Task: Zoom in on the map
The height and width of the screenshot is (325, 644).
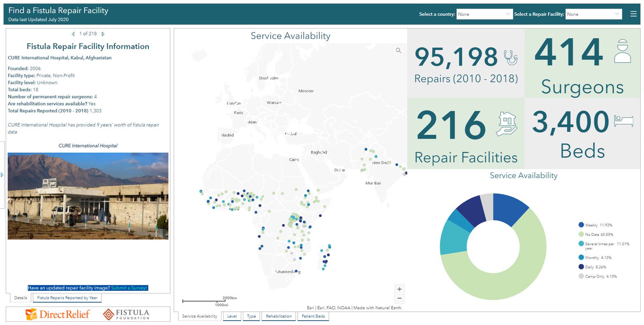Action: (399, 289)
